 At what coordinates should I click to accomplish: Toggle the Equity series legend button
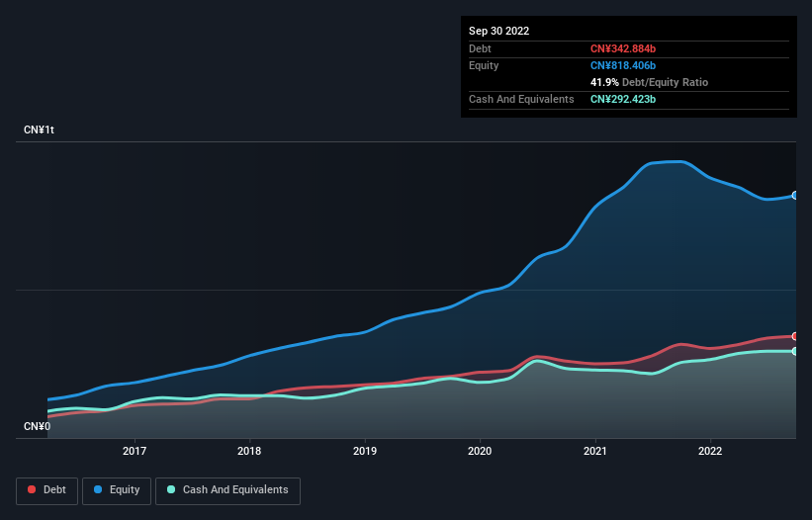117,490
